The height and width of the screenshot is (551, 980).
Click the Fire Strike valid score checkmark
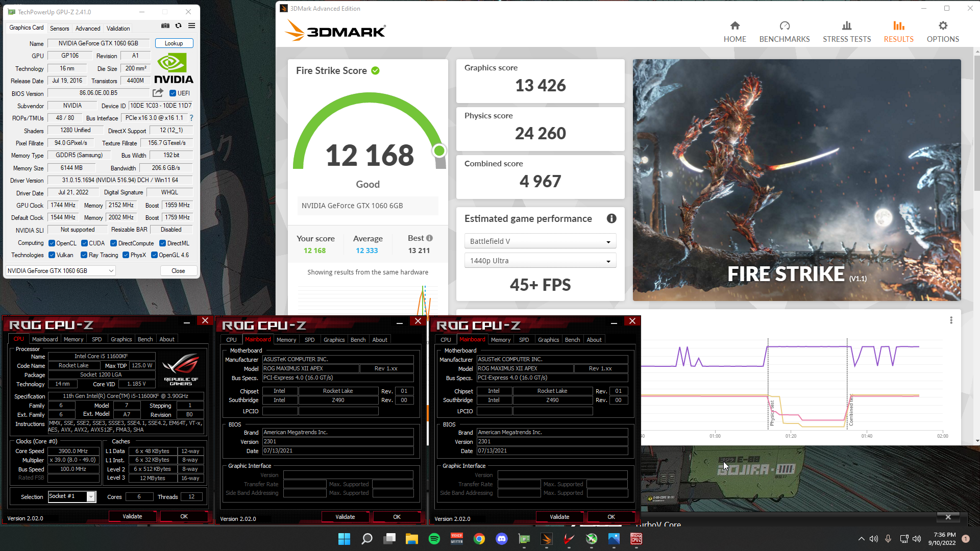(375, 70)
